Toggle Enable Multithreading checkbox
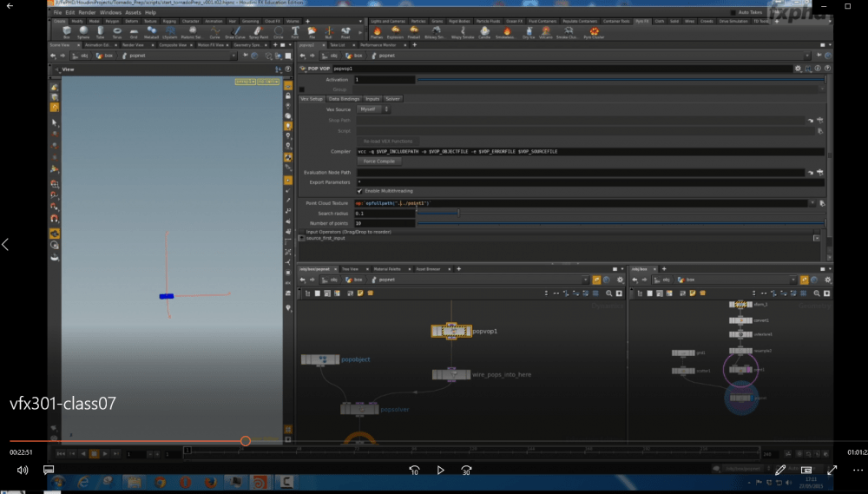Image resolution: width=868 pixels, height=494 pixels. coord(360,191)
